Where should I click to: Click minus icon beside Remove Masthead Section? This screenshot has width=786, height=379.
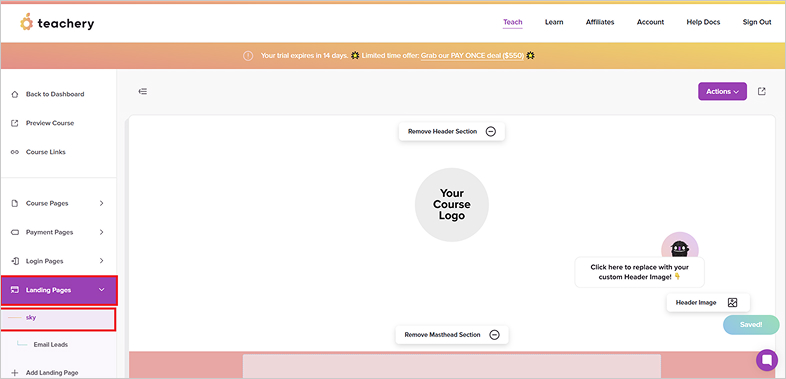coord(494,335)
